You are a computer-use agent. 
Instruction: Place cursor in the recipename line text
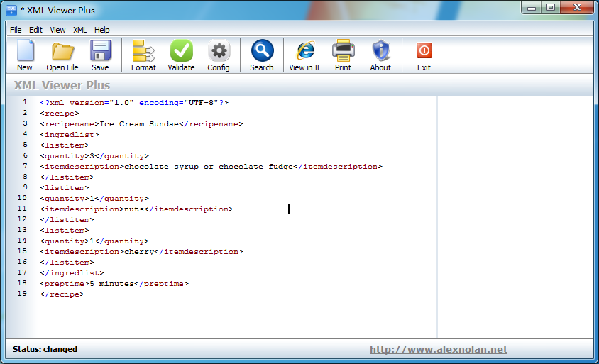click(x=142, y=124)
